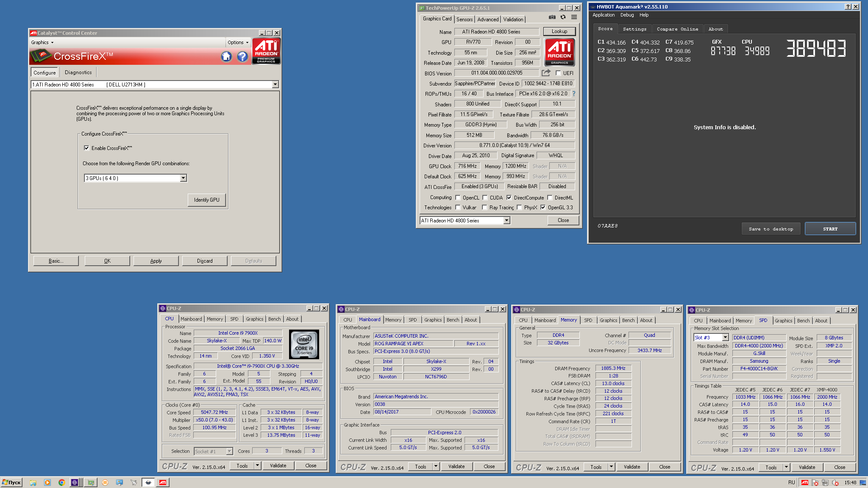The height and width of the screenshot is (488, 868).
Task: Open the Sensors tab in GPU-Z
Action: coord(465,19)
